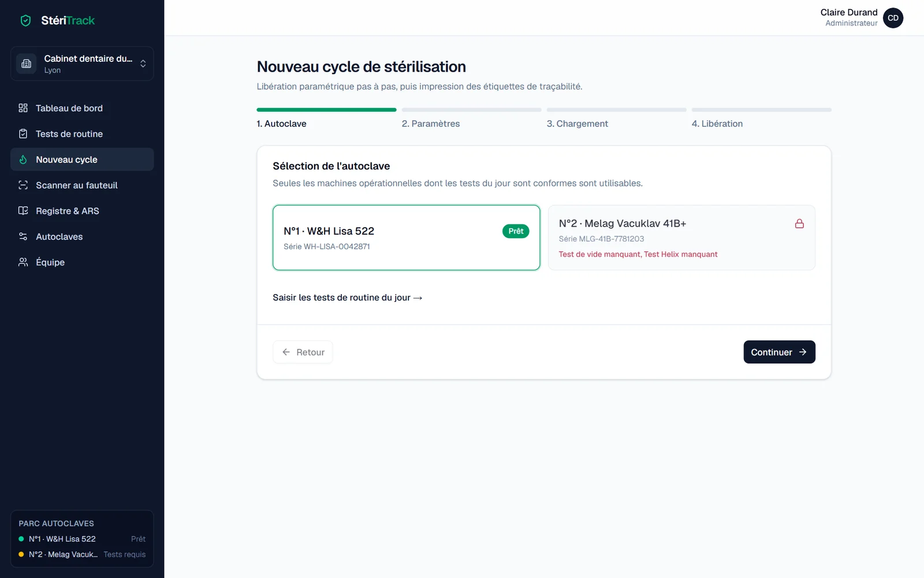Image resolution: width=924 pixels, height=578 pixels.
Task: Select the N°2 Melag Vacuklav 41B+ card
Action: coord(681,238)
